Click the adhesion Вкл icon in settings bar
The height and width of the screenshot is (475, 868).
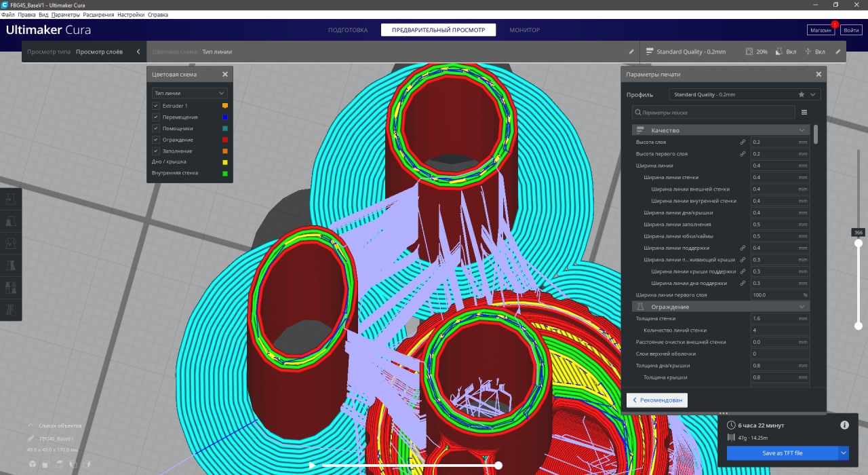[808, 52]
